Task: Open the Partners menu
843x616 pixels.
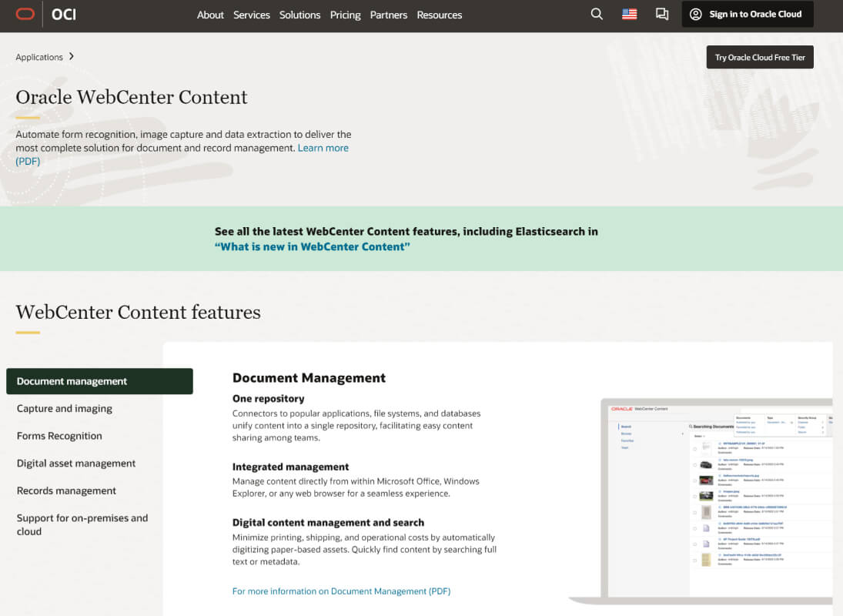Action: pos(389,15)
